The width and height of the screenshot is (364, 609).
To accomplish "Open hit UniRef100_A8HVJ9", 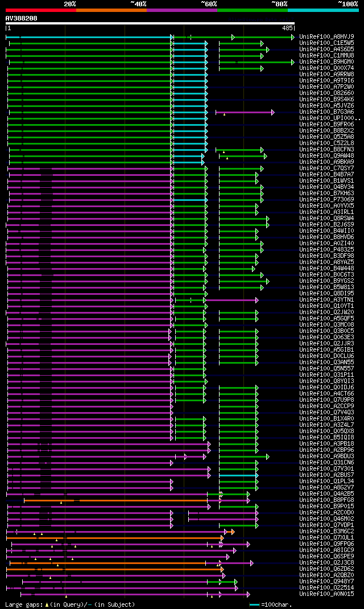I will coord(326,37).
